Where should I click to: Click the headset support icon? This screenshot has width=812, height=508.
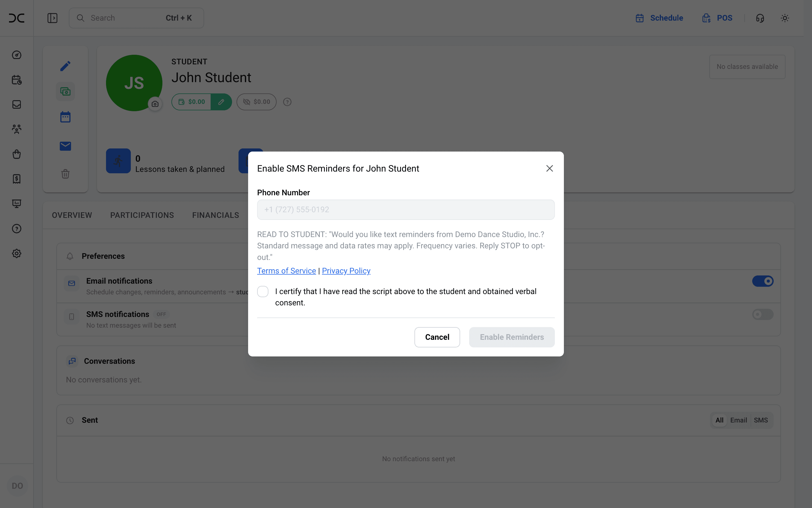click(760, 18)
